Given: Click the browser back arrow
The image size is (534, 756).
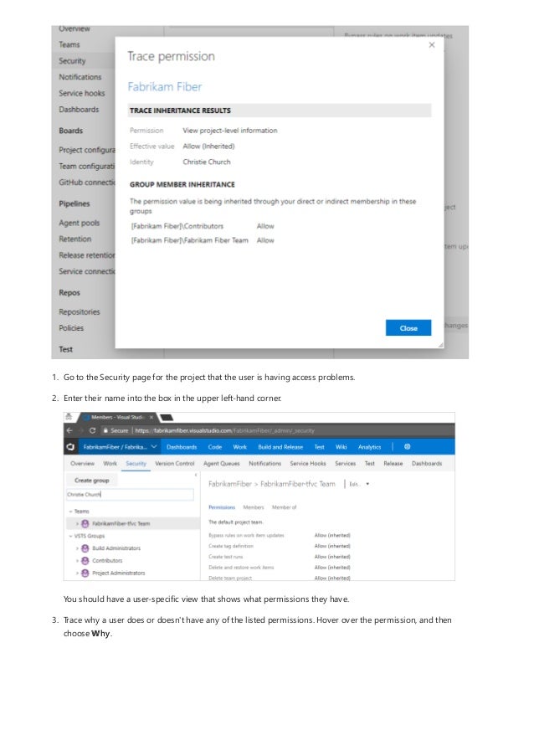Looking at the screenshot, I should tap(69, 430).
